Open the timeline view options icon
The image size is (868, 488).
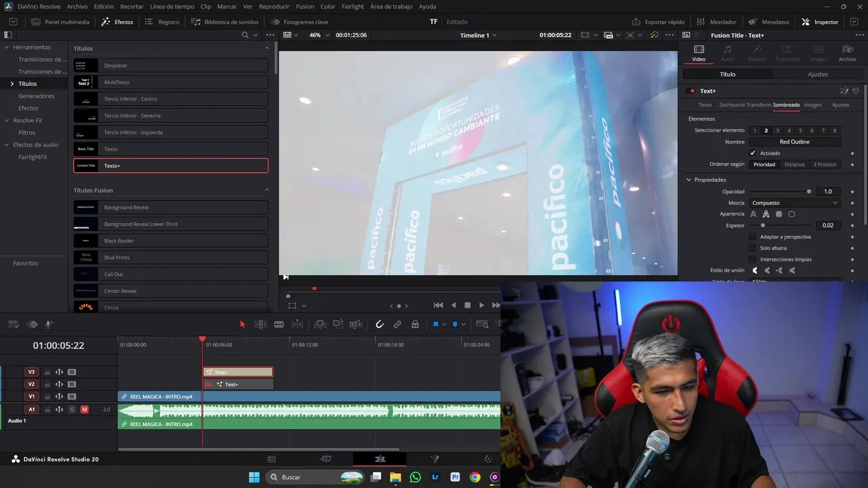[x=12, y=325]
